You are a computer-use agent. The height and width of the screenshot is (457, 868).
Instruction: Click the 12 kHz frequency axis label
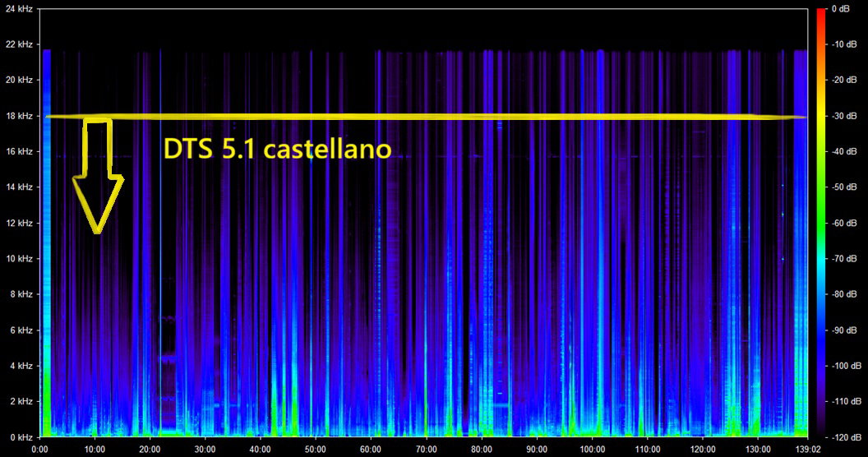[x=19, y=223]
